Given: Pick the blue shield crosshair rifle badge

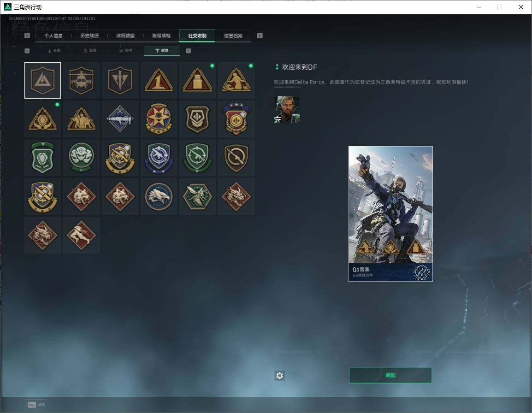Looking at the screenshot, I should [159, 158].
